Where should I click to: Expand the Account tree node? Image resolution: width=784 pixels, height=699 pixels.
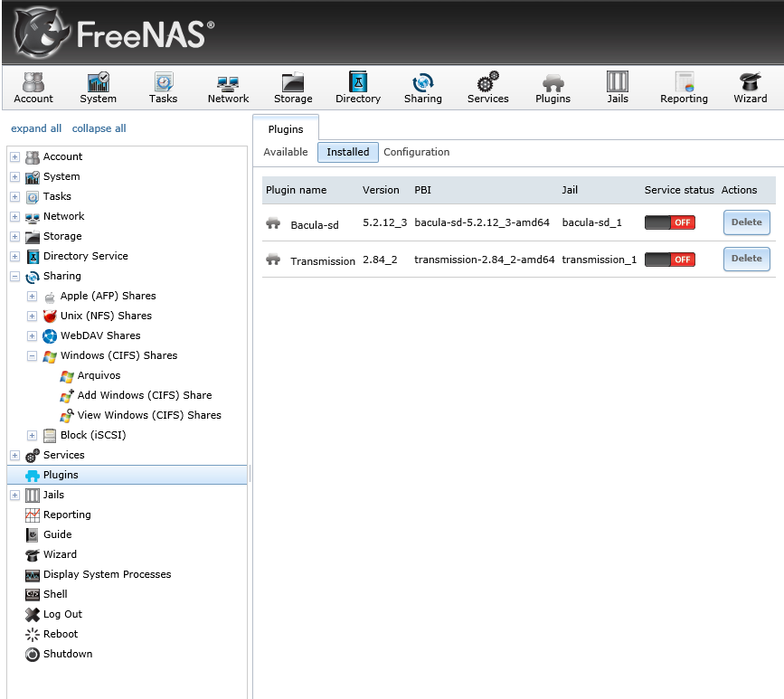point(15,157)
